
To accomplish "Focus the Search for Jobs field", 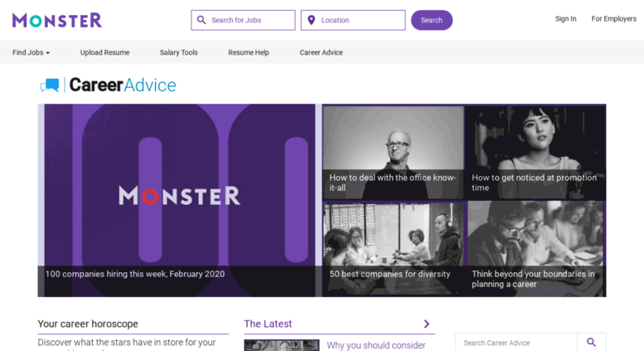I will coord(243,20).
